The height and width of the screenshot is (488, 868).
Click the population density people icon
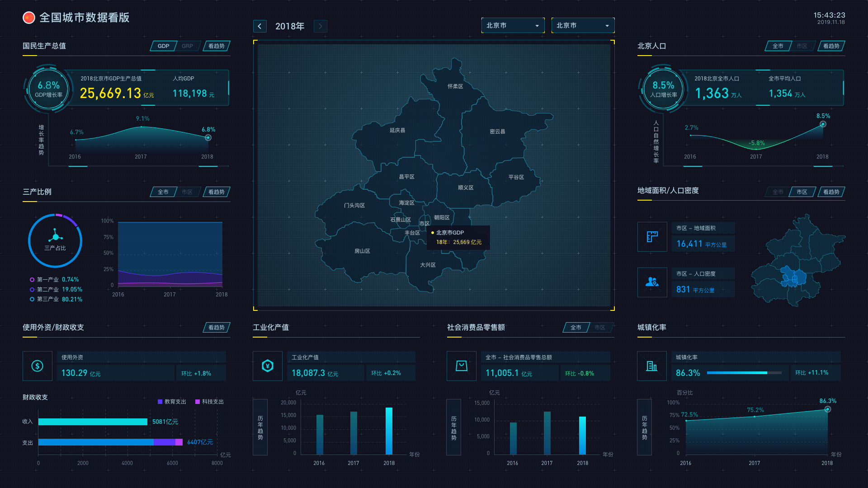point(652,282)
